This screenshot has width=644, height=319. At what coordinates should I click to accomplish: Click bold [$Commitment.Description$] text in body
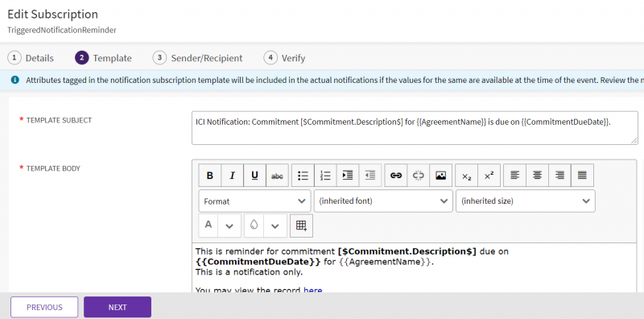pos(407,251)
